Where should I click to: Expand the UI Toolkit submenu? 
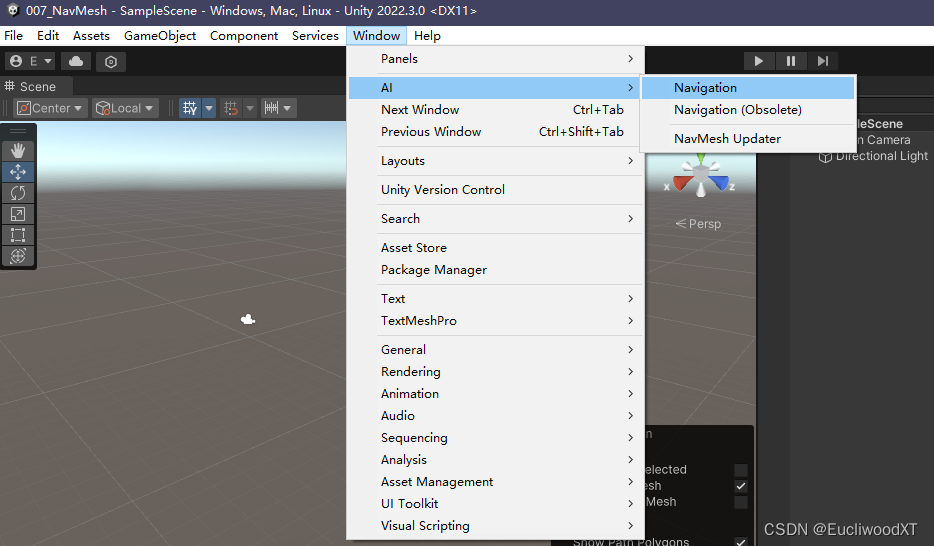pos(496,504)
